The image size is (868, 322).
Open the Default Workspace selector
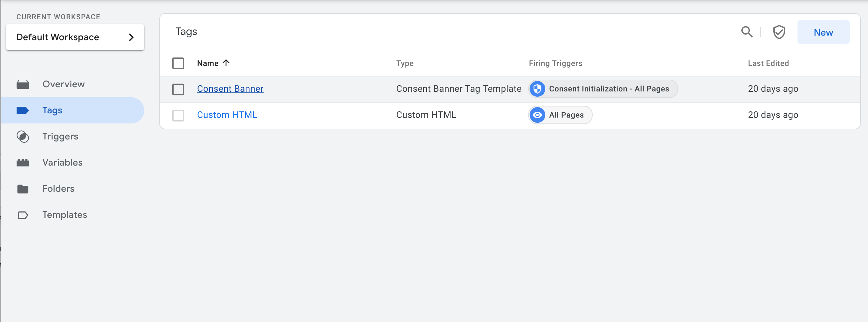point(75,37)
